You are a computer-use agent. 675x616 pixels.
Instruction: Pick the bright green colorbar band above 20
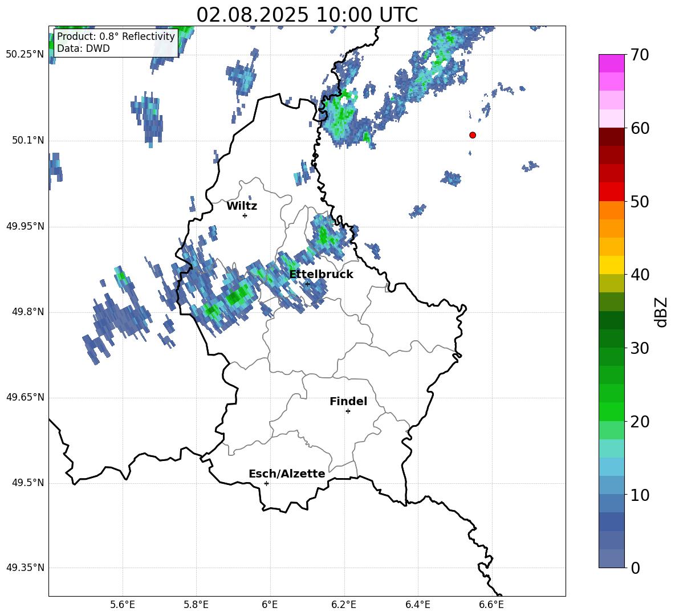611,411
